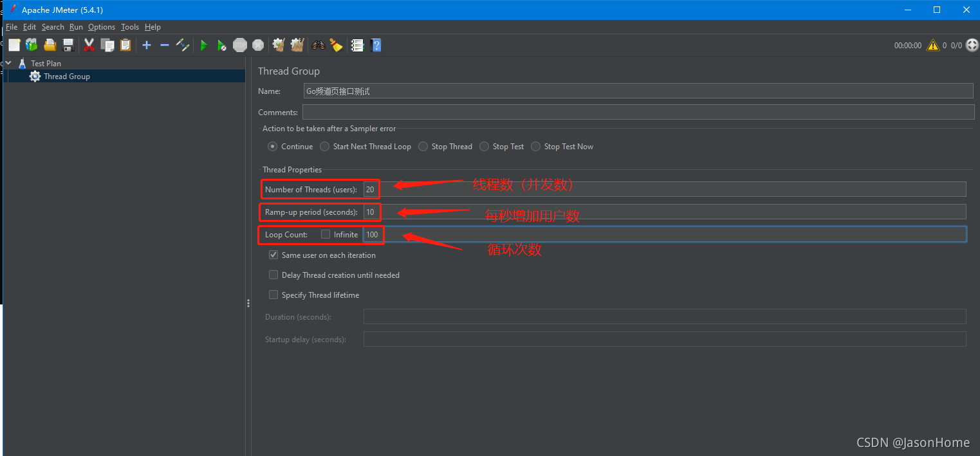Click the Toggle enable/disable icon

click(183, 45)
